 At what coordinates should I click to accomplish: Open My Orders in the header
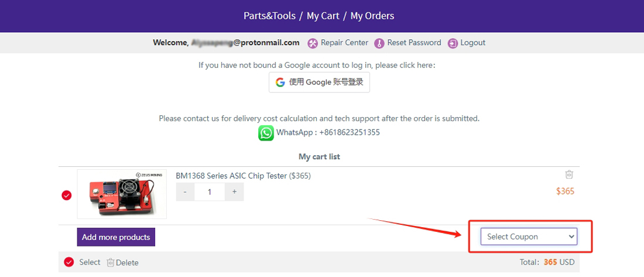(372, 16)
